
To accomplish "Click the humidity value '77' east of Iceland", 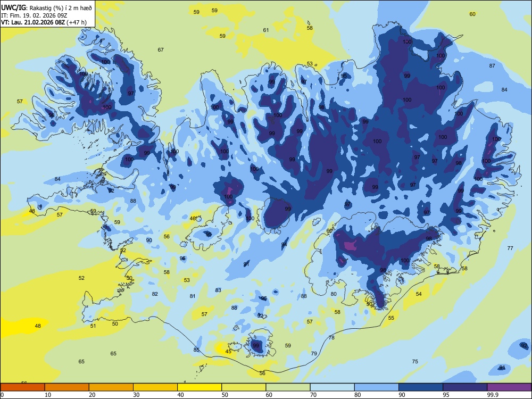I will [510, 248].
